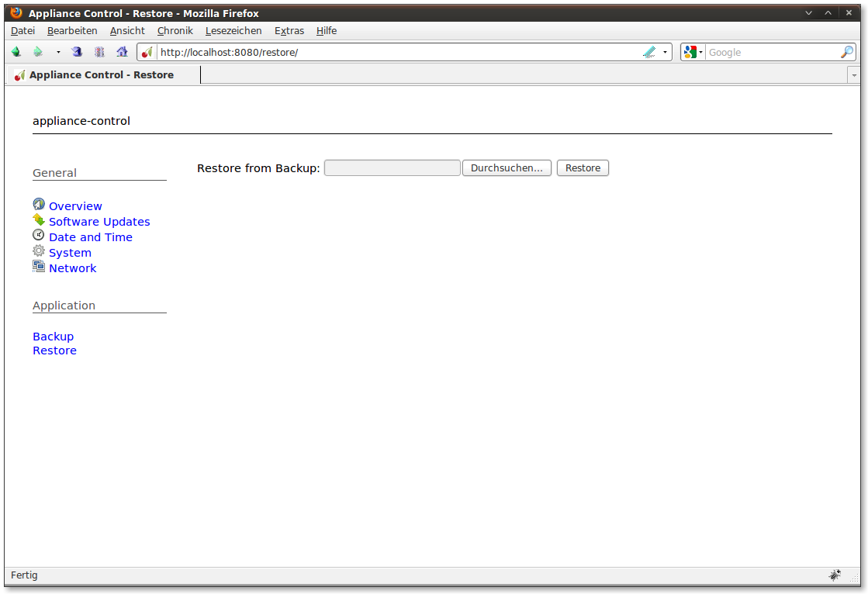868x594 pixels.
Task: Go back using the green back arrow
Action: pos(16,52)
